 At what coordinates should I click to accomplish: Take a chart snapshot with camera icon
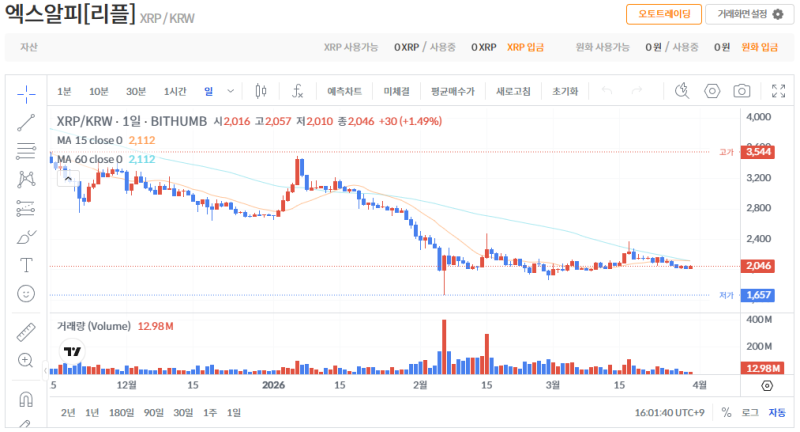click(742, 91)
